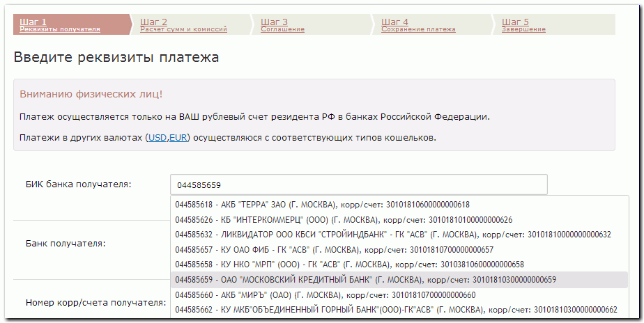Select the ООО КБСИ "СТРОЙИНДБАНК" liquidator entry
The image size is (644, 323).
[392, 235]
